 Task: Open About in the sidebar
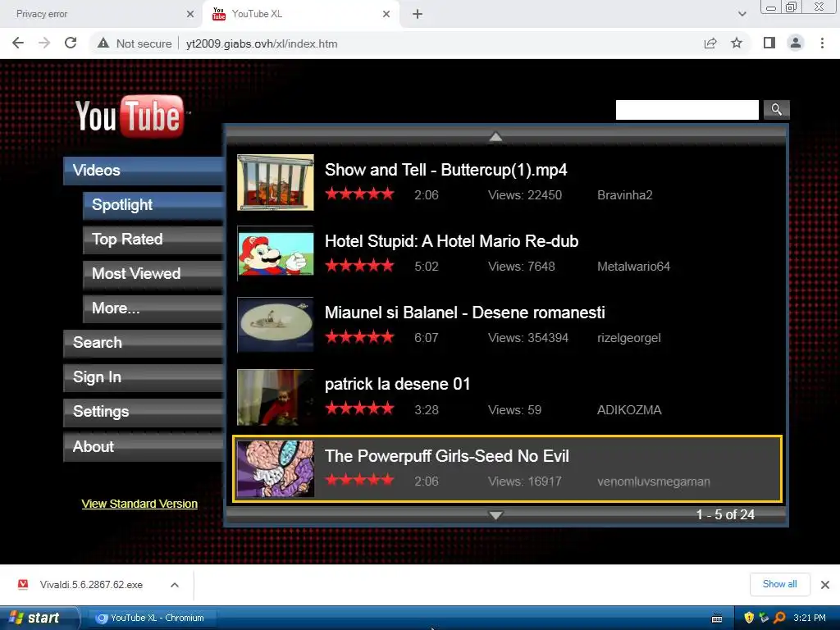pyautogui.click(x=144, y=447)
